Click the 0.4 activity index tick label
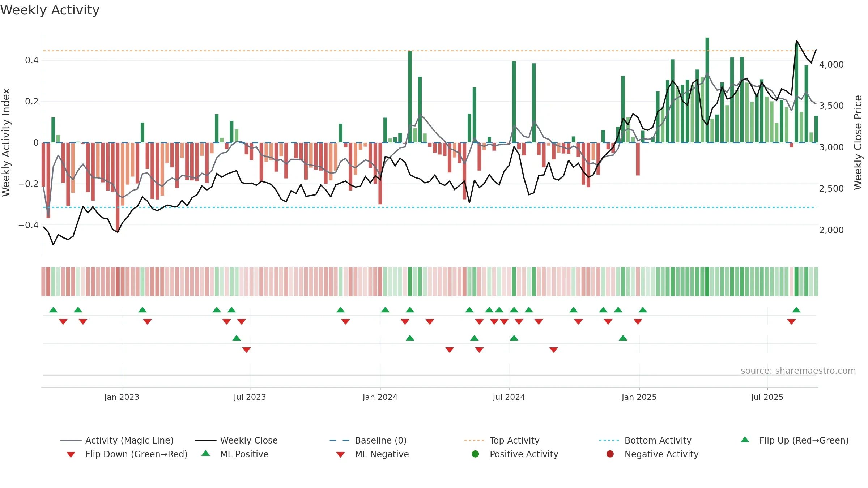 point(32,60)
